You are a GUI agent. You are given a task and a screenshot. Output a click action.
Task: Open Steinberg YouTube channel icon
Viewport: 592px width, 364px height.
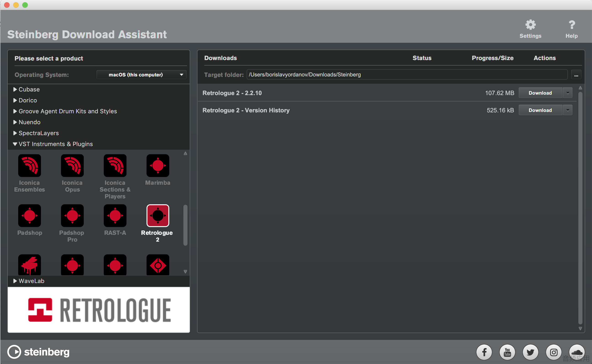tap(507, 352)
